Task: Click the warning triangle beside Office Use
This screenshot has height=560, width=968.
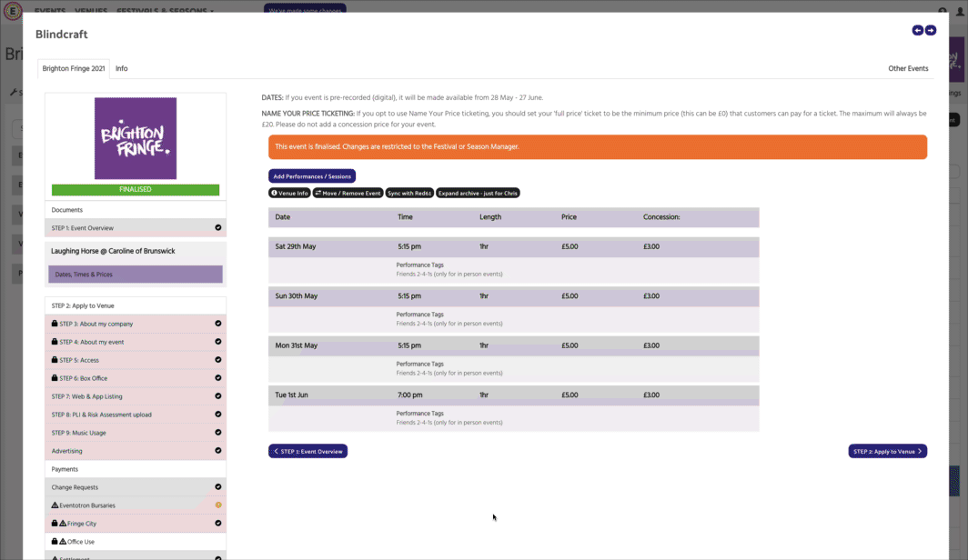Action: click(63, 541)
